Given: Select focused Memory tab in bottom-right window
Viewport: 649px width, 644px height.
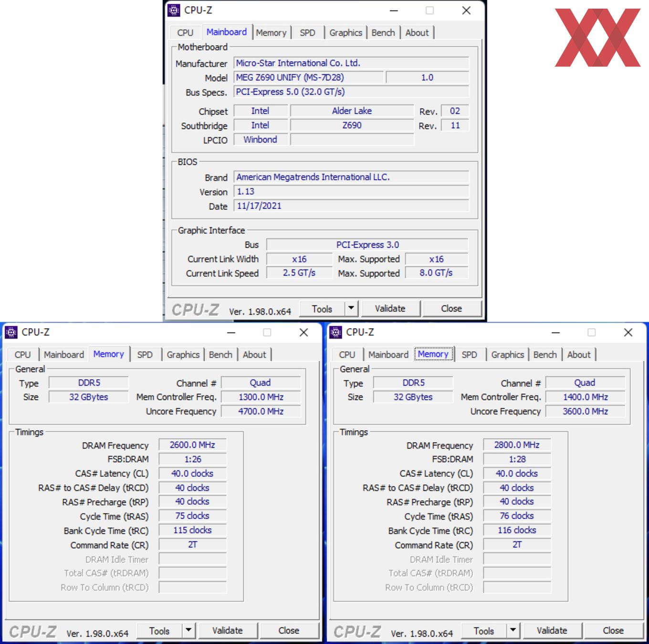Looking at the screenshot, I should coord(433,353).
